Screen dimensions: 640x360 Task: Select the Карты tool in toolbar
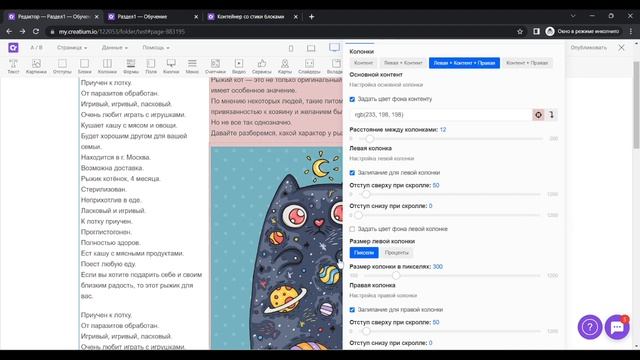tap(285, 67)
